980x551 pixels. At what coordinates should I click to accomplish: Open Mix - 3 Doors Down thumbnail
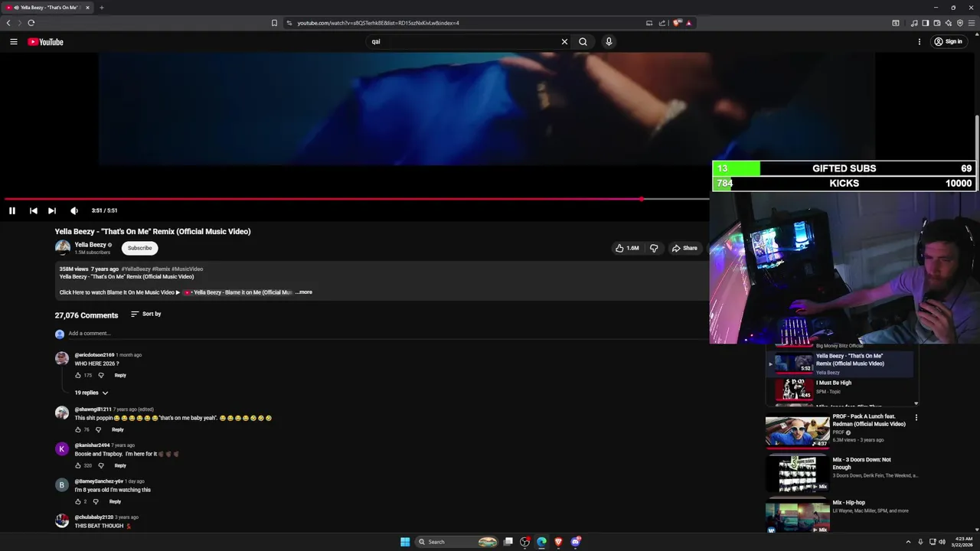click(x=797, y=474)
